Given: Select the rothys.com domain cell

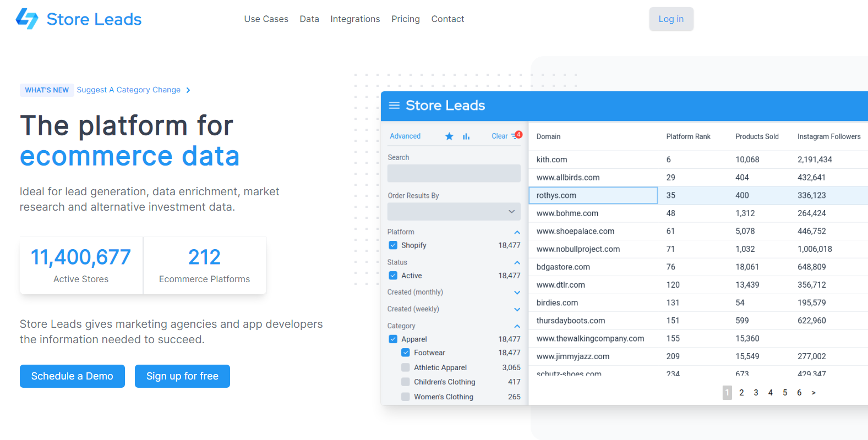Looking at the screenshot, I should pos(593,195).
